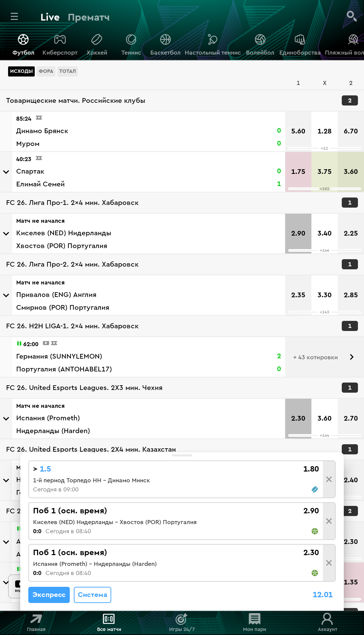
Task: Expand the Испания (Prometh) match row
Action: (x=6, y=419)
